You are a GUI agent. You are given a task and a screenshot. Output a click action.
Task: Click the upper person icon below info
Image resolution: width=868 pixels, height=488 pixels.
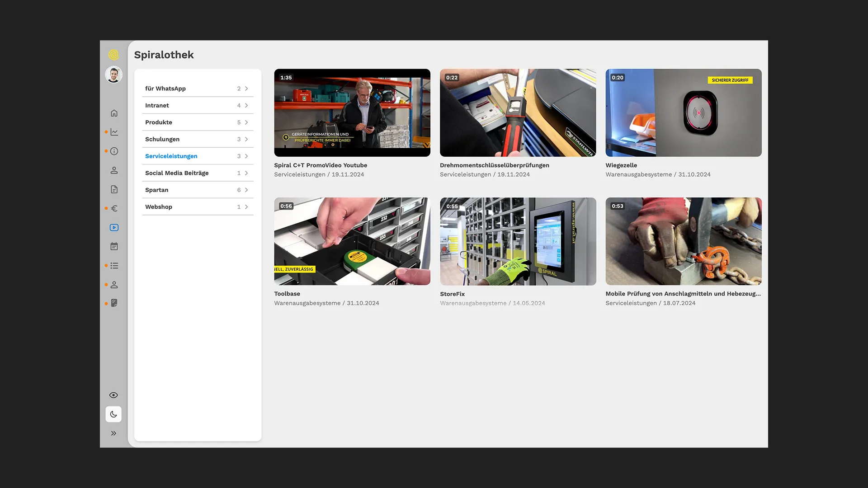[114, 170]
